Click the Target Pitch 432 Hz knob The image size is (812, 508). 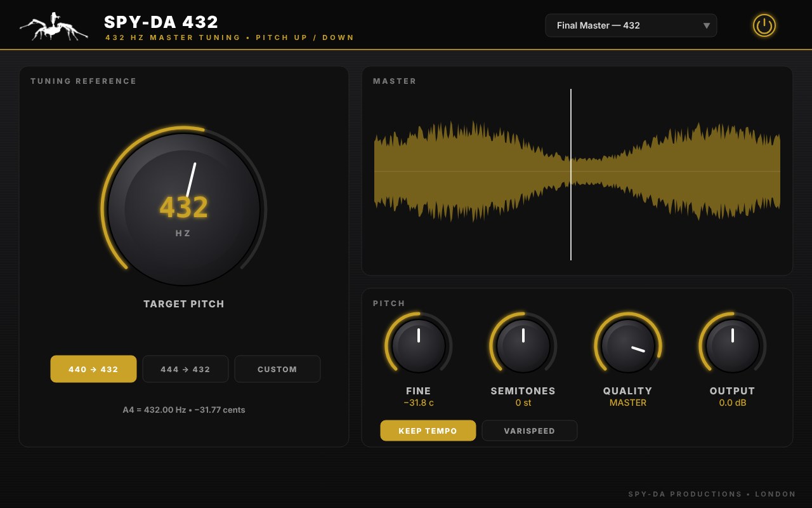(184, 209)
